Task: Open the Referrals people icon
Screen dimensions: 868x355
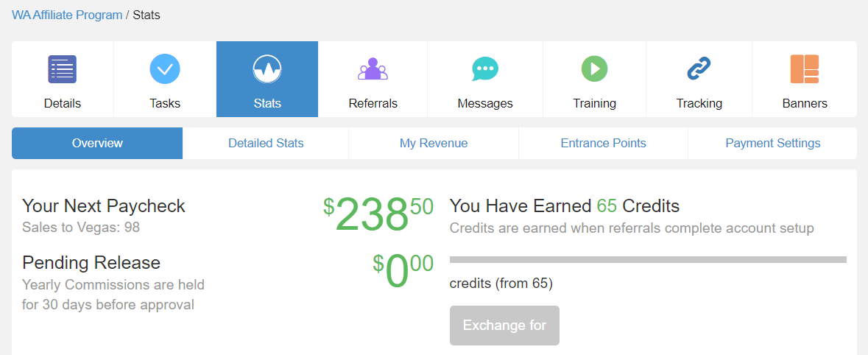Action: tap(373, 69)
